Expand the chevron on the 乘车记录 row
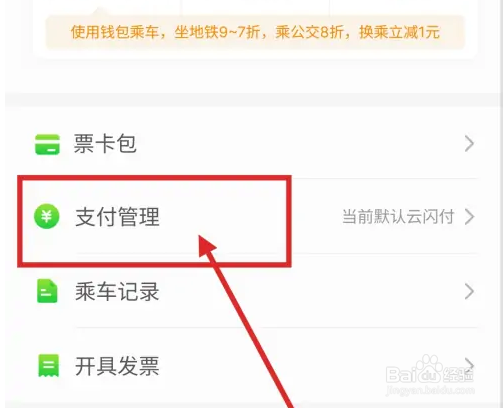503x408 pixels. point(469,291)
